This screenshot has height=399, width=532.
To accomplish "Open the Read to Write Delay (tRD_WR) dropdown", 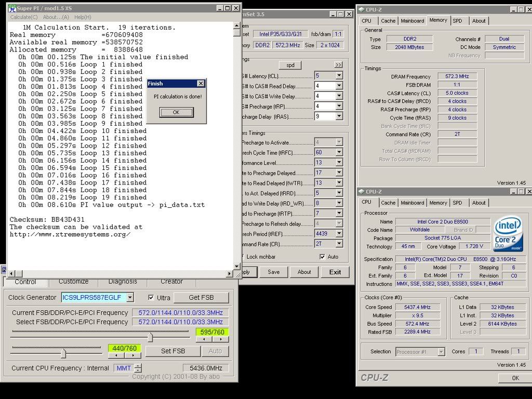I will 339,203.
